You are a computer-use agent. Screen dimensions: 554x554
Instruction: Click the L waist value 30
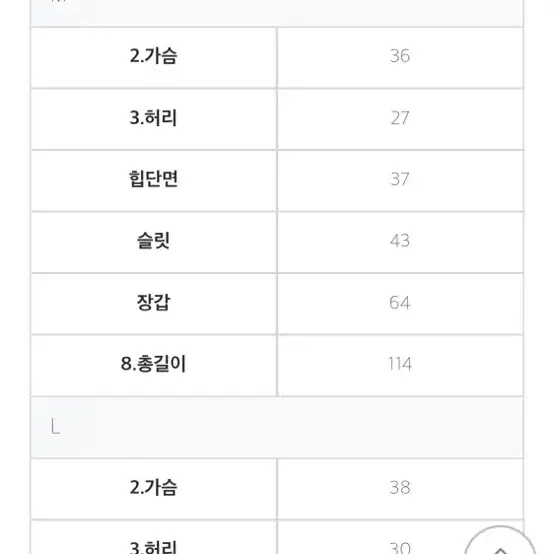click(x=400, y=547)
